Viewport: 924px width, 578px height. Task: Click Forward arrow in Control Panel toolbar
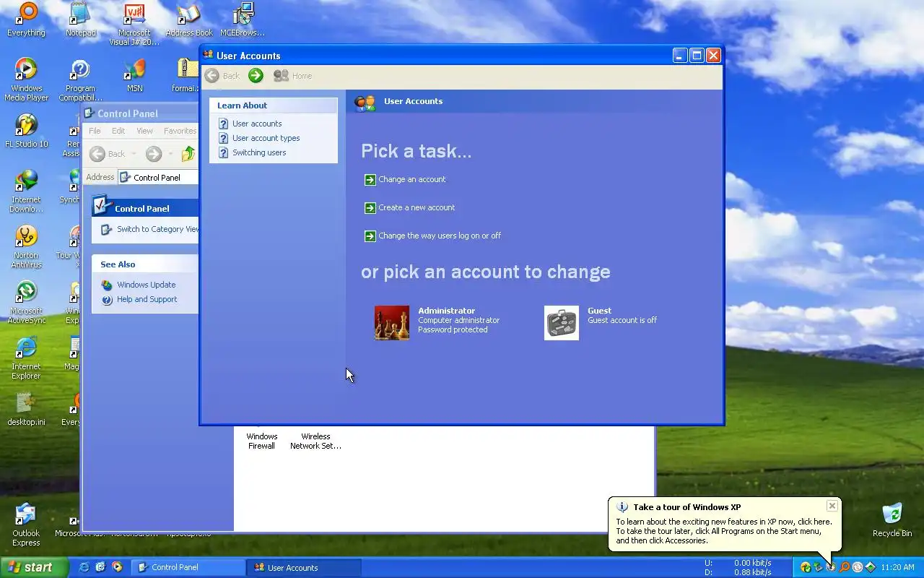(154, 154)
